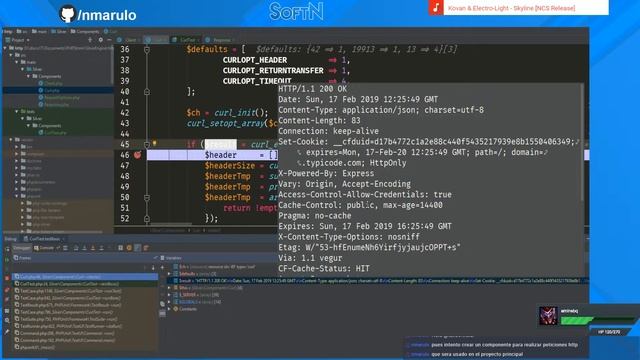
Task: Click the Components breadcrumb in navigation bar
Action: tap(84, 31)
